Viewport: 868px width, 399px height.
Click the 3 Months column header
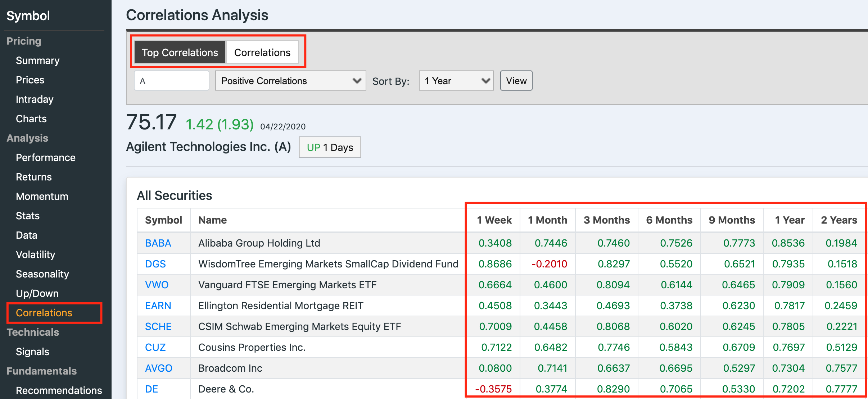coord(607,220)
